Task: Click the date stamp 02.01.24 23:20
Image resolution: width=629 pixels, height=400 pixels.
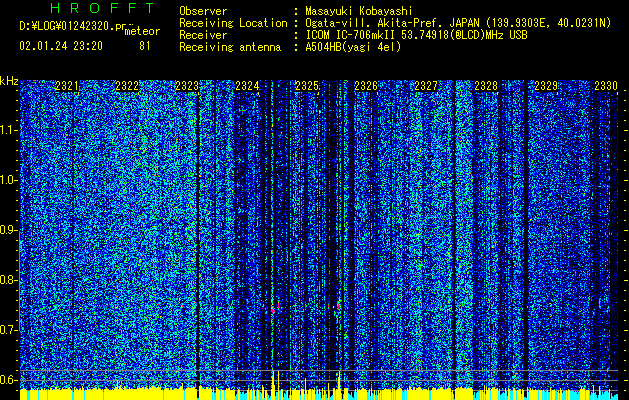Action: 61,46
